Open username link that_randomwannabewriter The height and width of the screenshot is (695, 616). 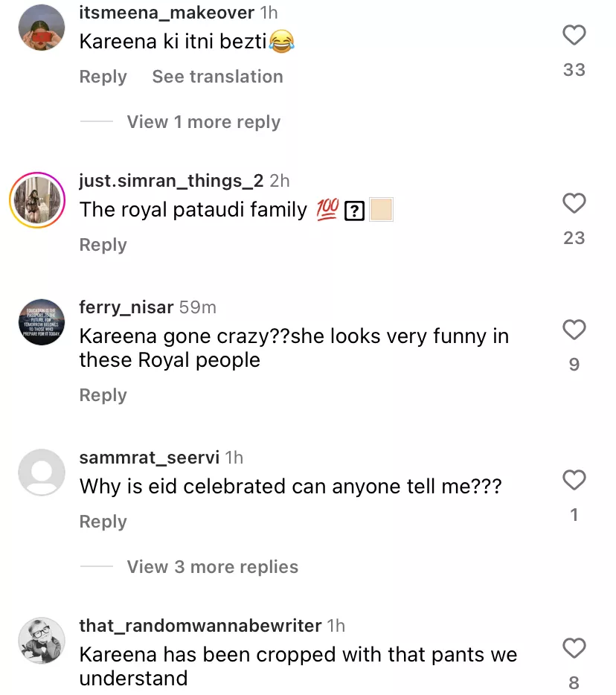(200, 626)
